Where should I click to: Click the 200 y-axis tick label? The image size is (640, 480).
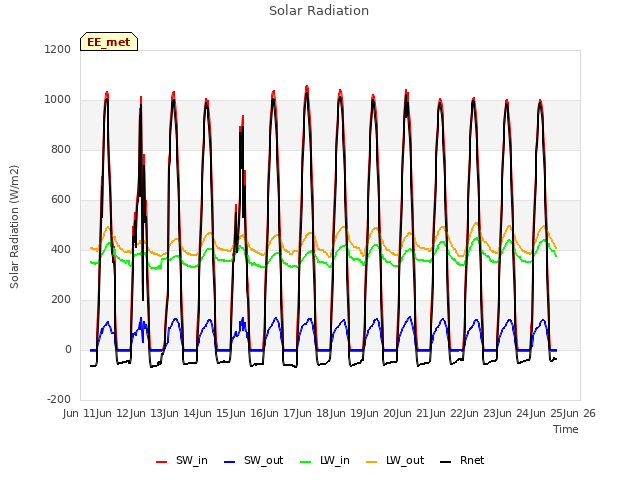coord(61,300)
